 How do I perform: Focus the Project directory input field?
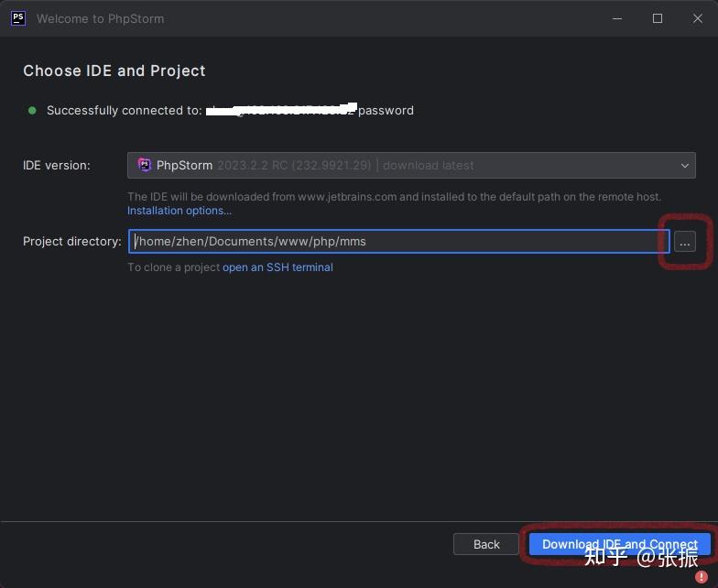[x=399, y=242]
